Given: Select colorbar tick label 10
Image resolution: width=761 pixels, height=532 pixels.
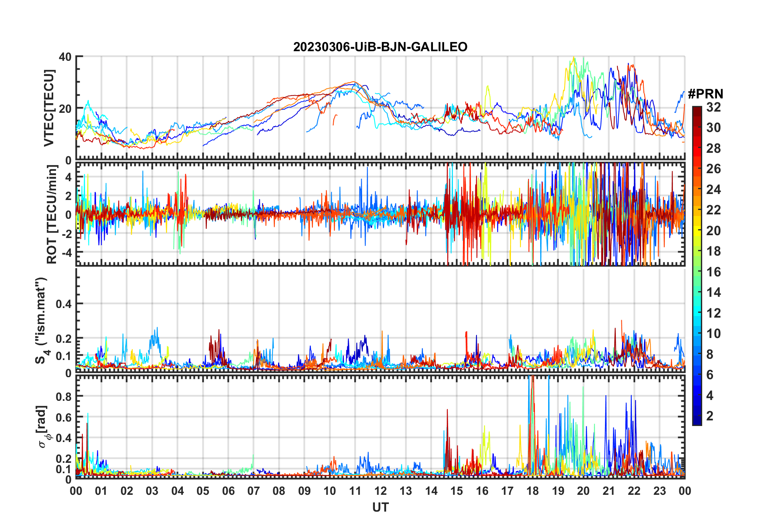Looking at the screenshot, I should pos(713,333).
